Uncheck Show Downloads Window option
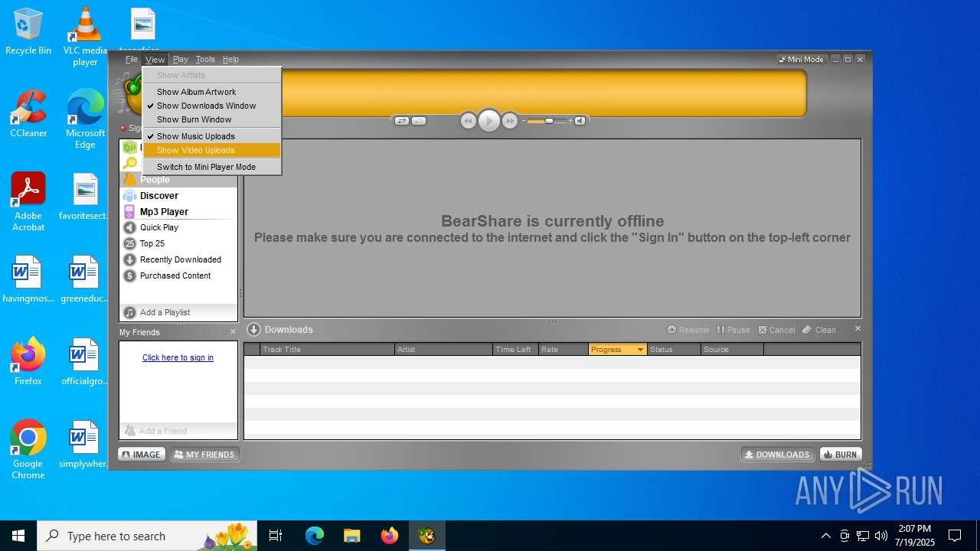 click(212, 106)
